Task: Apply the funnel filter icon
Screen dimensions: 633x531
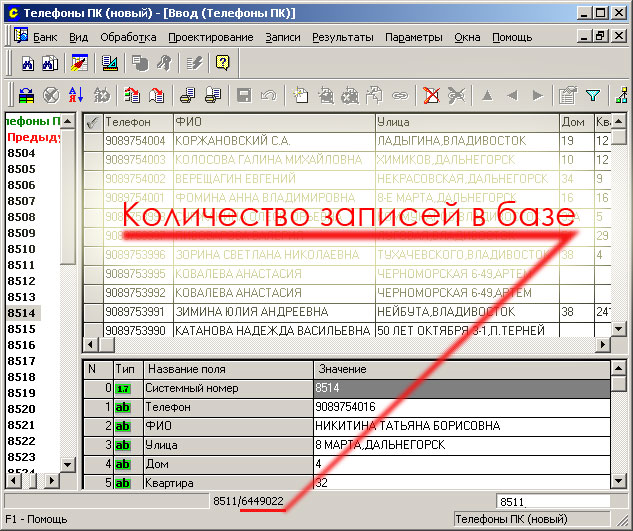Action: [593, 96]
